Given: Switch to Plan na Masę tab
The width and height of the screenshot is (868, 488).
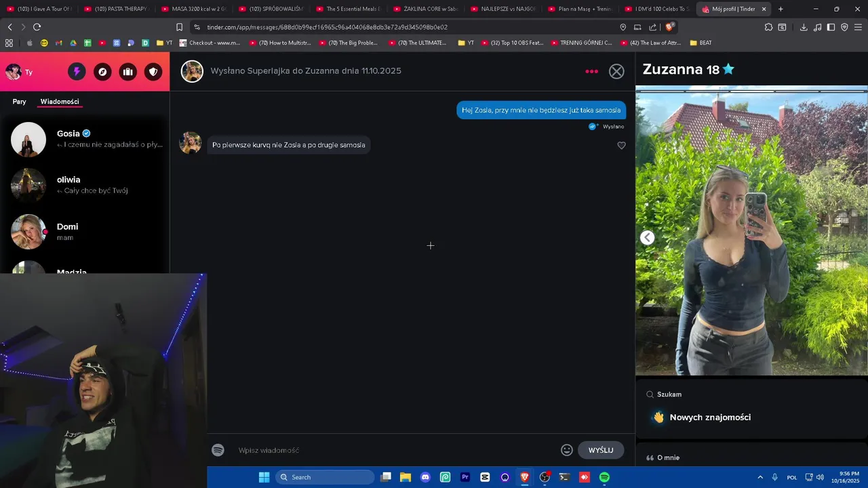Looking at the screenshot, I should tap(580, 9).
